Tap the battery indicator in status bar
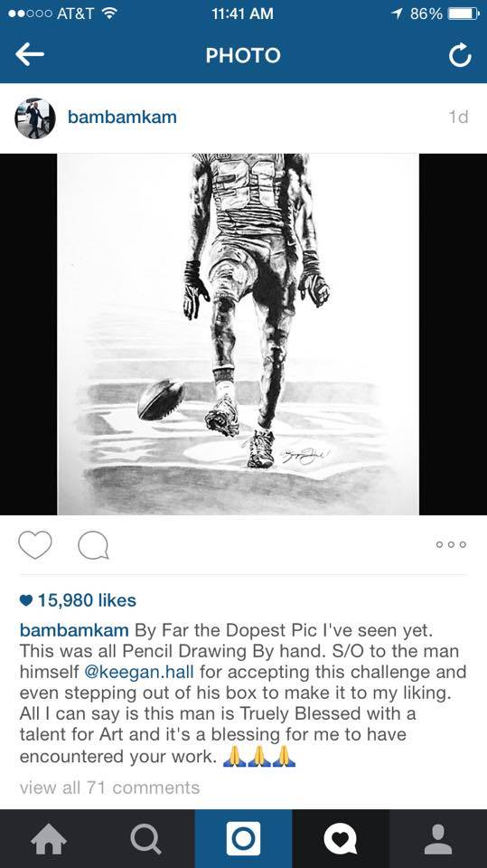The image size is (487, 868). (x=464, y=14)
